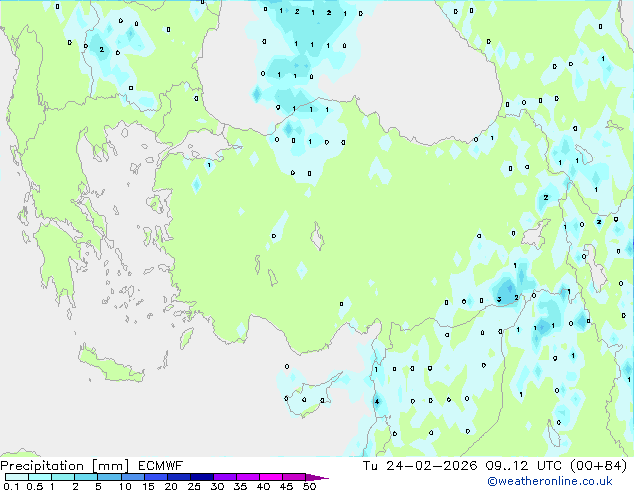Click the '50' legend scale label
Image resolution: width=634 pixels, height=490 pixels.
309,486
